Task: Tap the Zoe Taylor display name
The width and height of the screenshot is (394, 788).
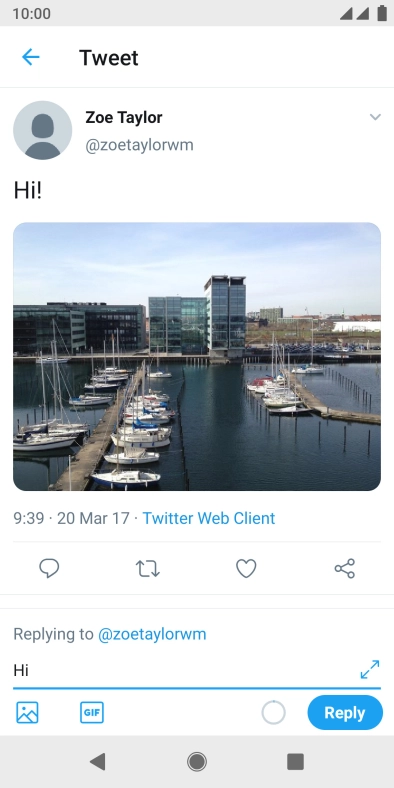Action: (124, 118)
